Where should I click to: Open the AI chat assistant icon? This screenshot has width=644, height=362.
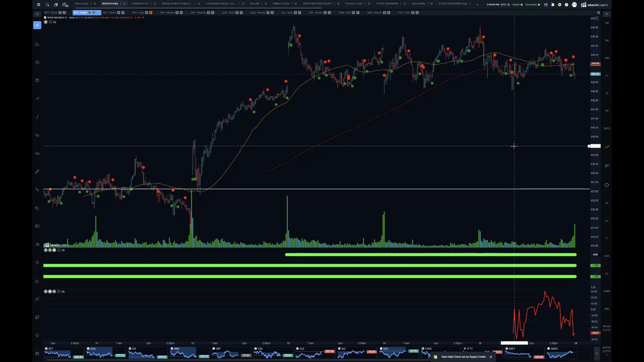click(65, 5)
